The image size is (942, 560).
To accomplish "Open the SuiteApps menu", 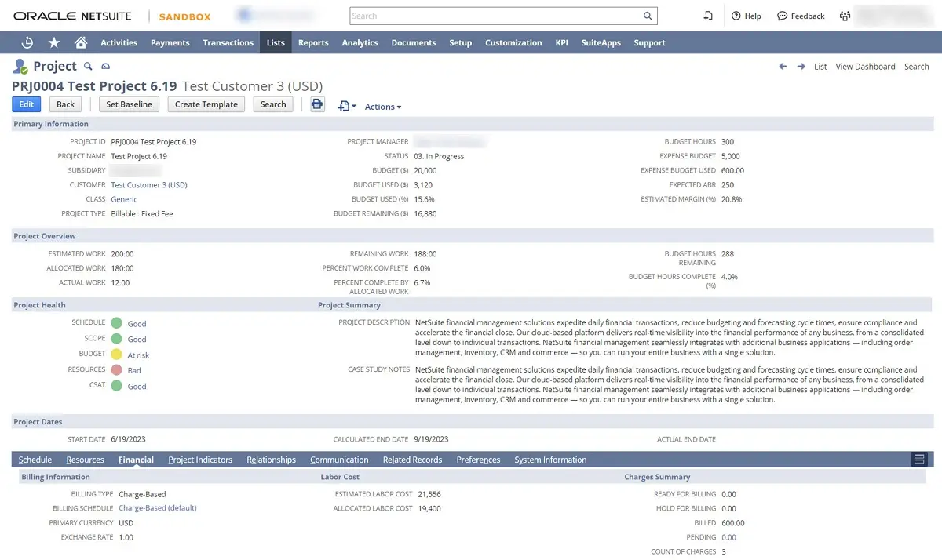I will [x=601, y=42].
